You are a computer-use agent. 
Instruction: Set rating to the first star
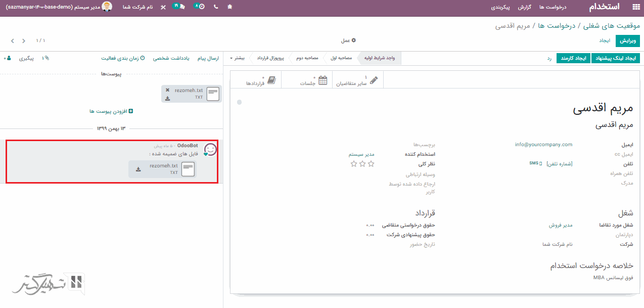[371, 164]
